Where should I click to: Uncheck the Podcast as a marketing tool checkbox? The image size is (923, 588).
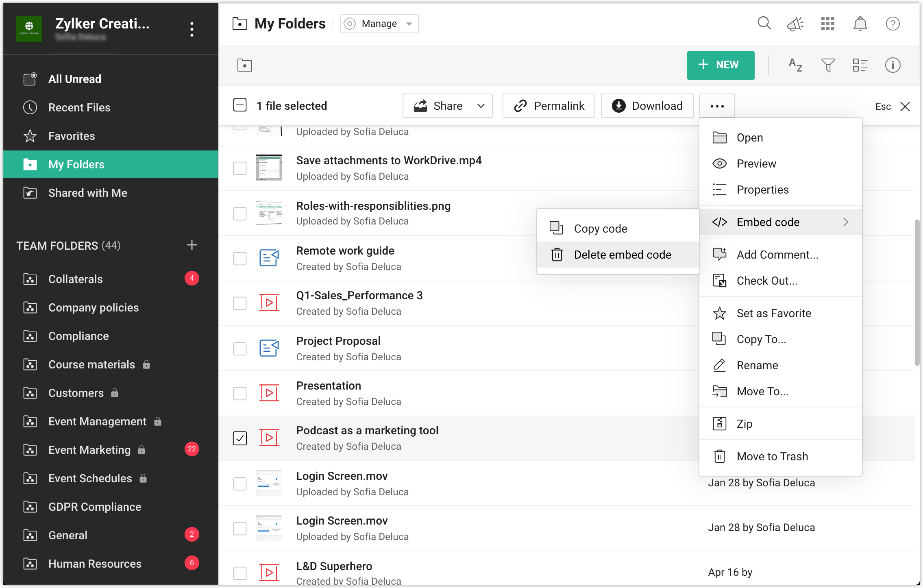240,438
